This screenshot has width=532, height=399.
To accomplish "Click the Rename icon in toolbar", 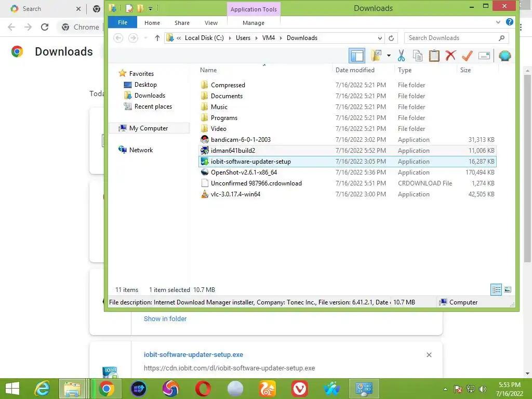I will [484, 56].
